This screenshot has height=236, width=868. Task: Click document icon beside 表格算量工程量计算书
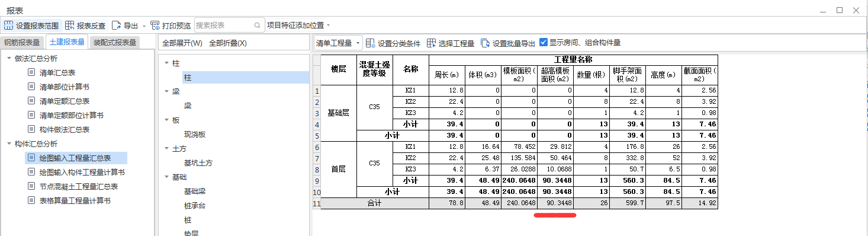pos(31,200)
